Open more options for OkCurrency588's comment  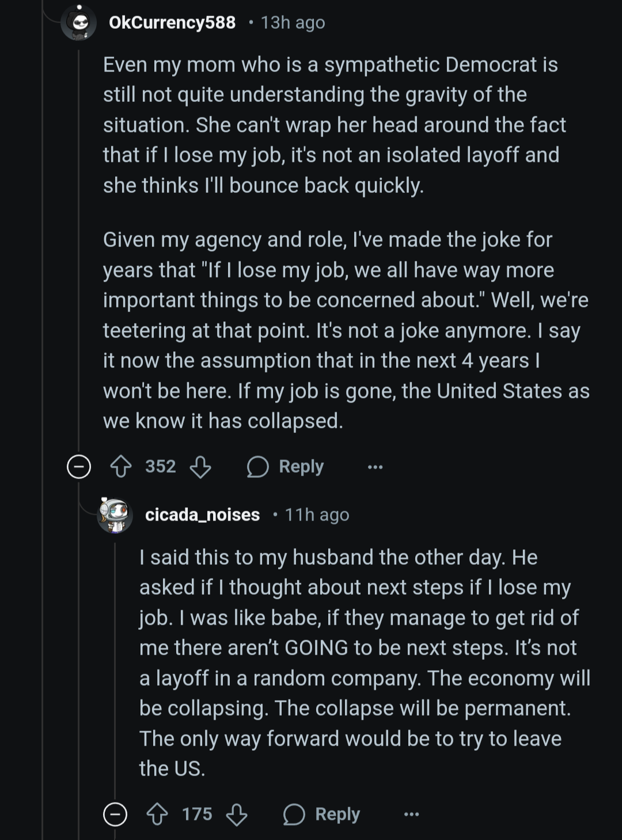(x=376, y=467)
